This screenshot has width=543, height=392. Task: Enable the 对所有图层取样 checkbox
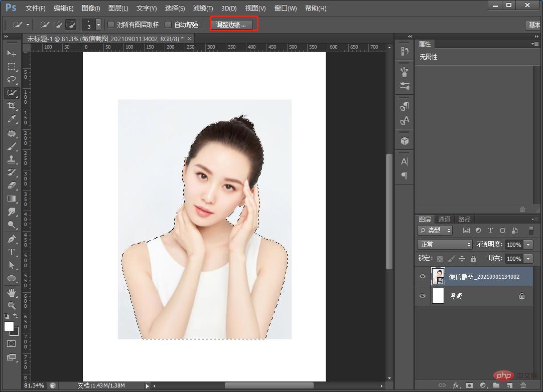click(110, 24)
